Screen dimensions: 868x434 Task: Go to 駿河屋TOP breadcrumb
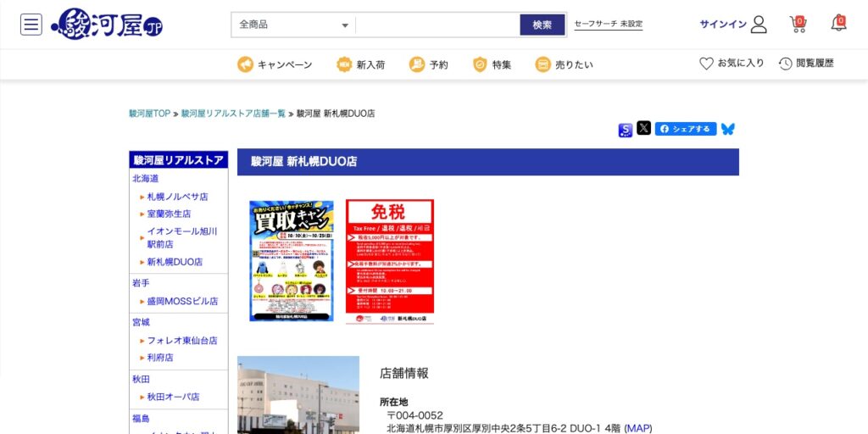point(149,114)
